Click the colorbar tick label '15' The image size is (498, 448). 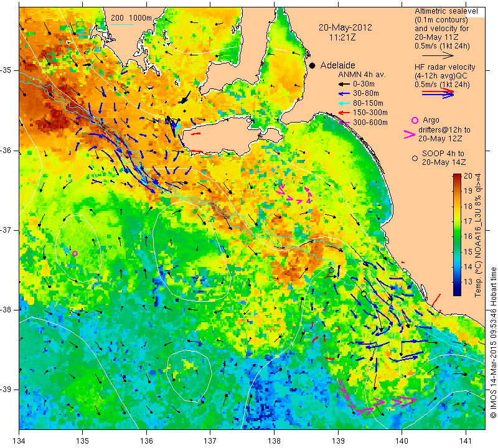click(468, 251)
